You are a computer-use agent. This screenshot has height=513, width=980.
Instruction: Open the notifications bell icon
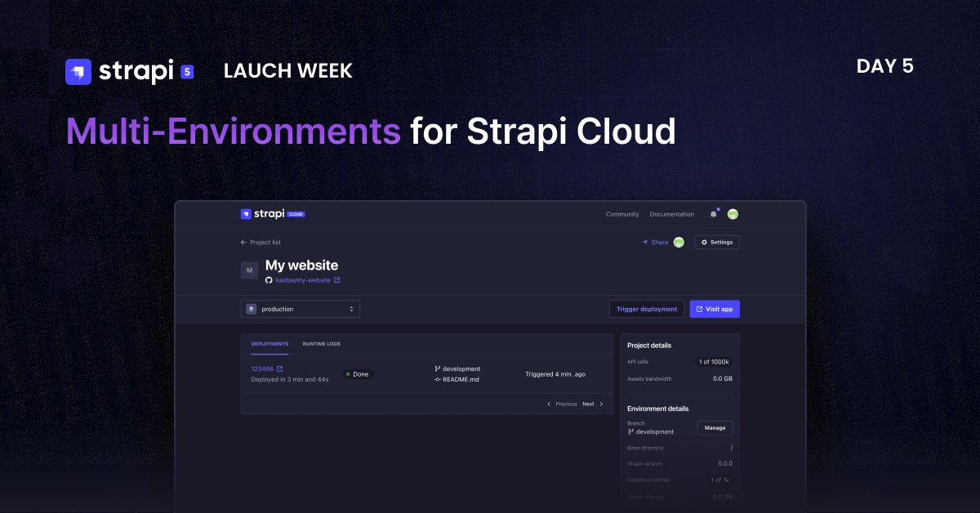(x=714, y=214)
